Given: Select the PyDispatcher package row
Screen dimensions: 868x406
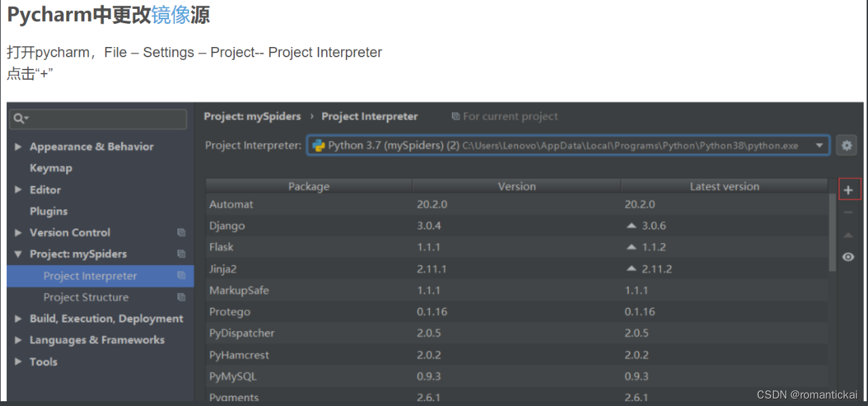Looking at the screenshot, I should click(x=517, y=333).
